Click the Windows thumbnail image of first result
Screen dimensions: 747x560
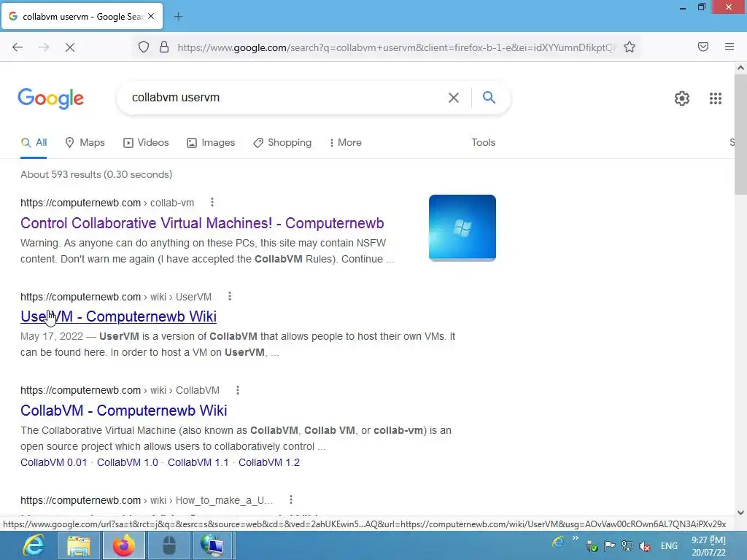[462, 227]
